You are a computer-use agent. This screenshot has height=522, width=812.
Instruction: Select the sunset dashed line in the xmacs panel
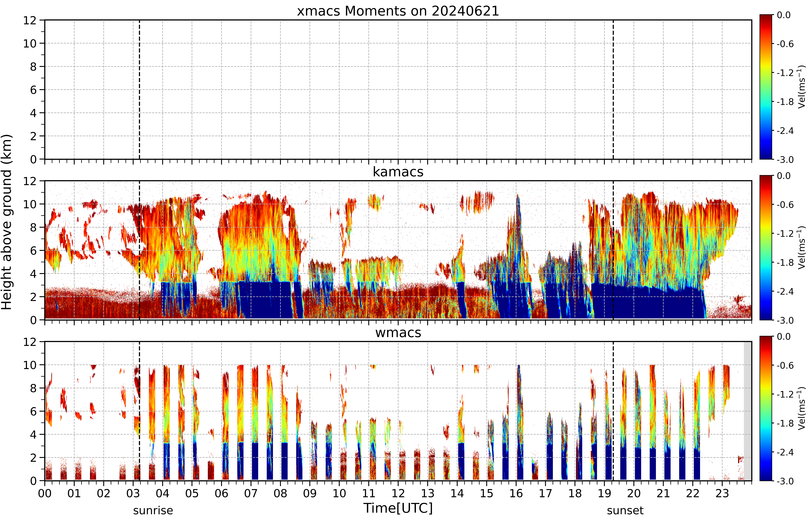[x=613, y=90]
